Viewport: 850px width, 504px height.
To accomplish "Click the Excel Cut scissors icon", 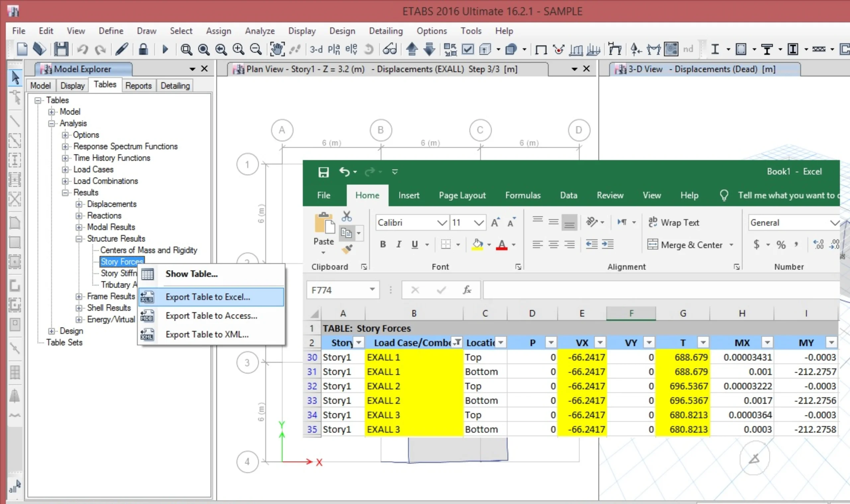I will [x=347, y=216].
